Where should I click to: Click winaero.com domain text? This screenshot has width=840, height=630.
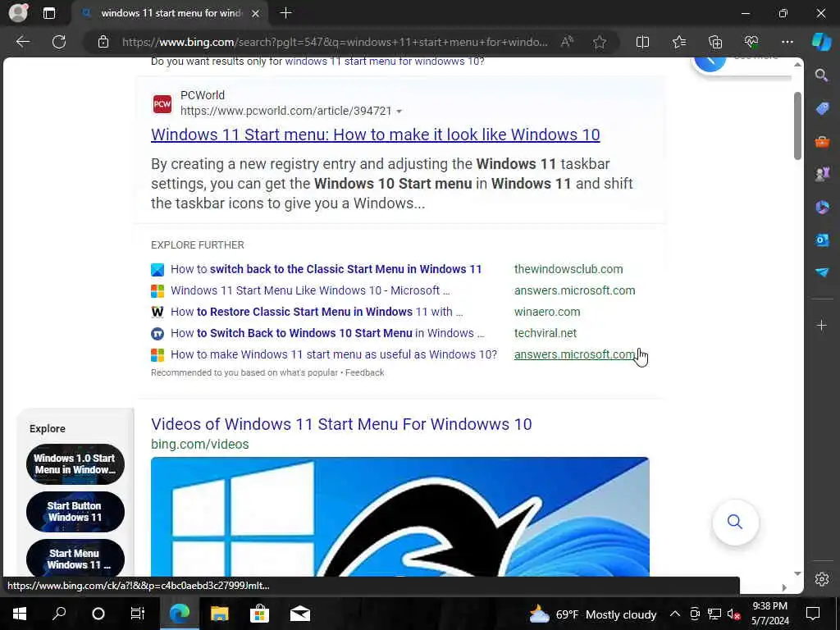547,312
